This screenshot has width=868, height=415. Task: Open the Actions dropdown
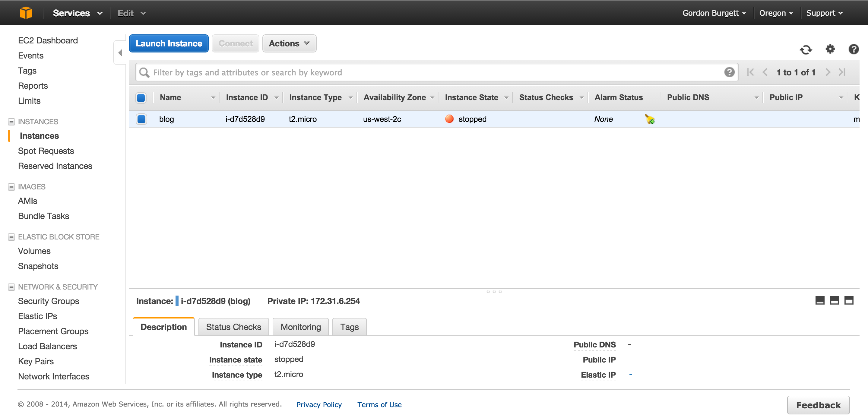click(x=289, y=43)
